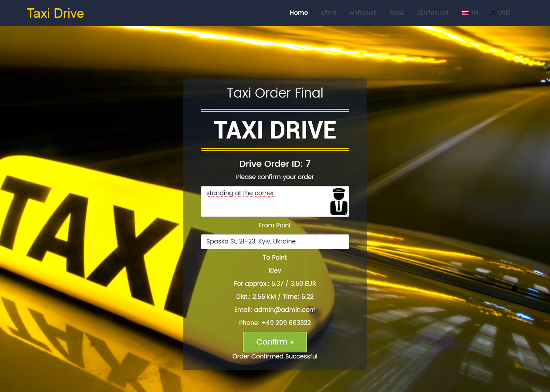Open the พาร์ทเนอร์ menu item
Screen dimensions: 550x392
coord(363,13)
